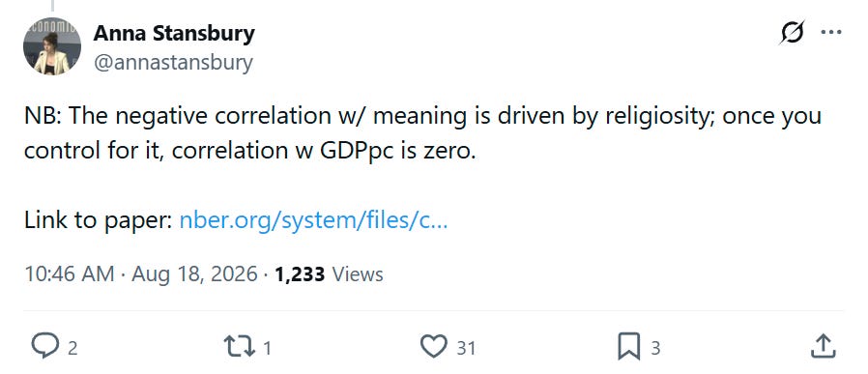Screen dimensions: 868x374
Task: Click the repost count number 1
Action: click(268, 348)
